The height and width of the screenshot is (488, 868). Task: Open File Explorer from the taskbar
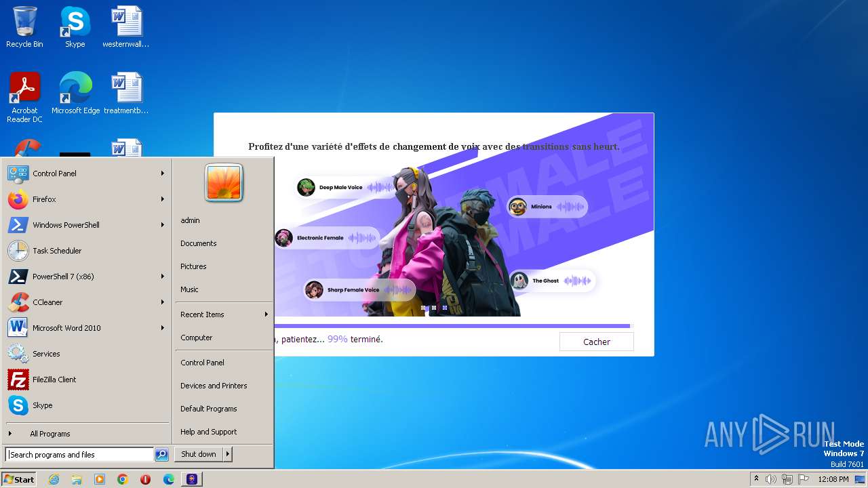point(77,479)
